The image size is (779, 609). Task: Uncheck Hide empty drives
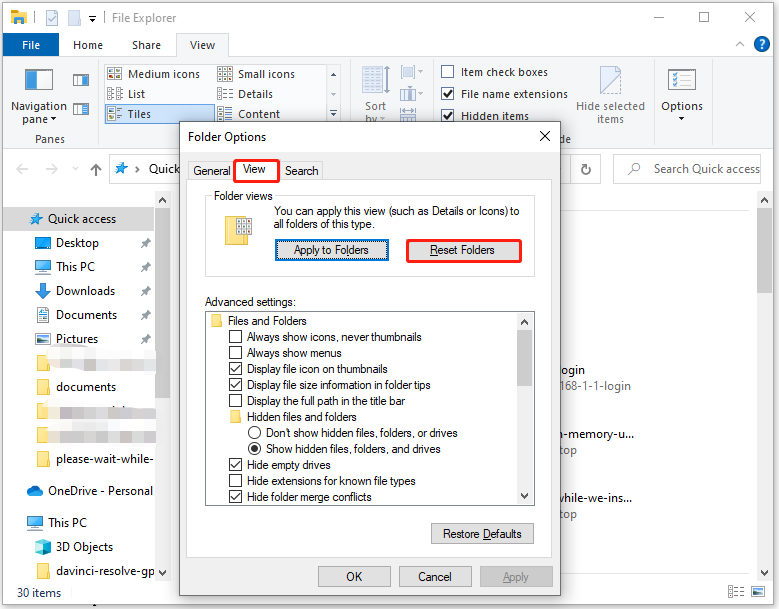235,464
